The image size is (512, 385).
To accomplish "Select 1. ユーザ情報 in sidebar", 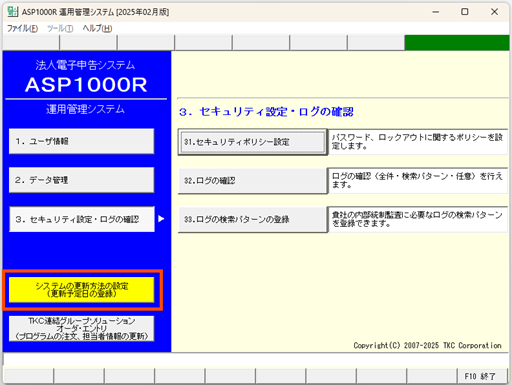I will pyautogui.click(x=82, y=141).
